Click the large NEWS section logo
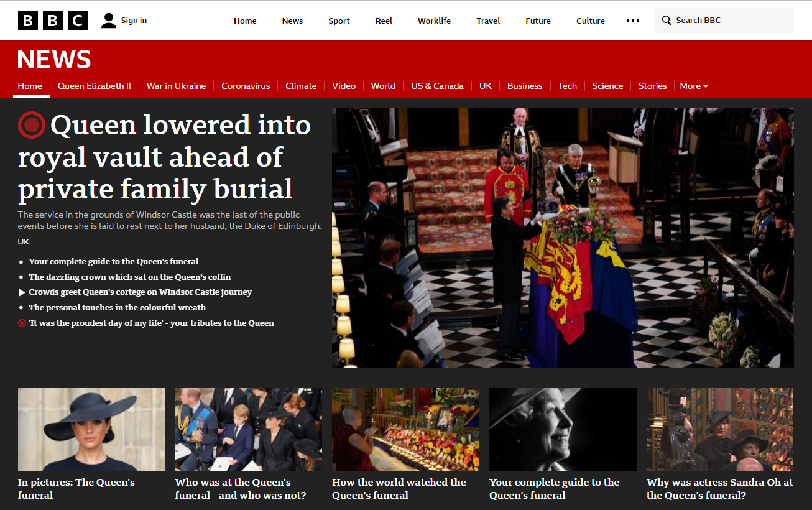The width and height of the screenshot is (812, 510). pos(54,60)
